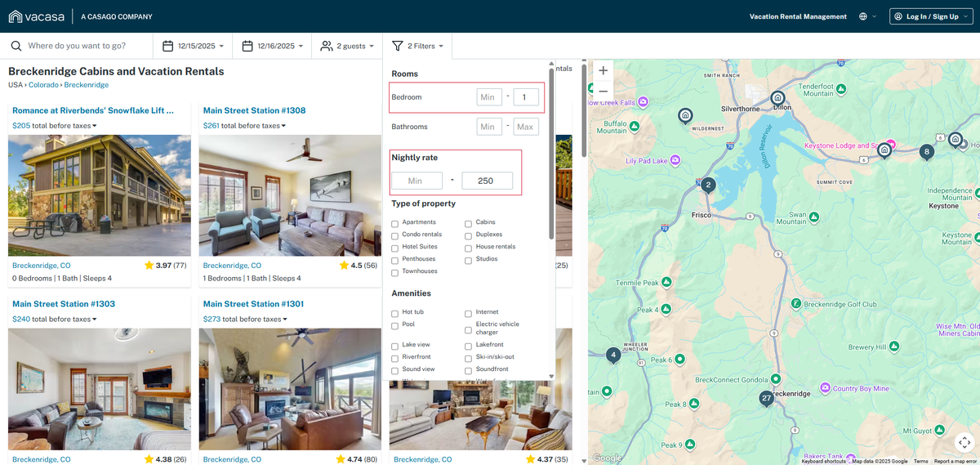Screen dimensions: 980x465
Task: Click the Colorado breadcrumb link
Action: (x=44, y=85)
